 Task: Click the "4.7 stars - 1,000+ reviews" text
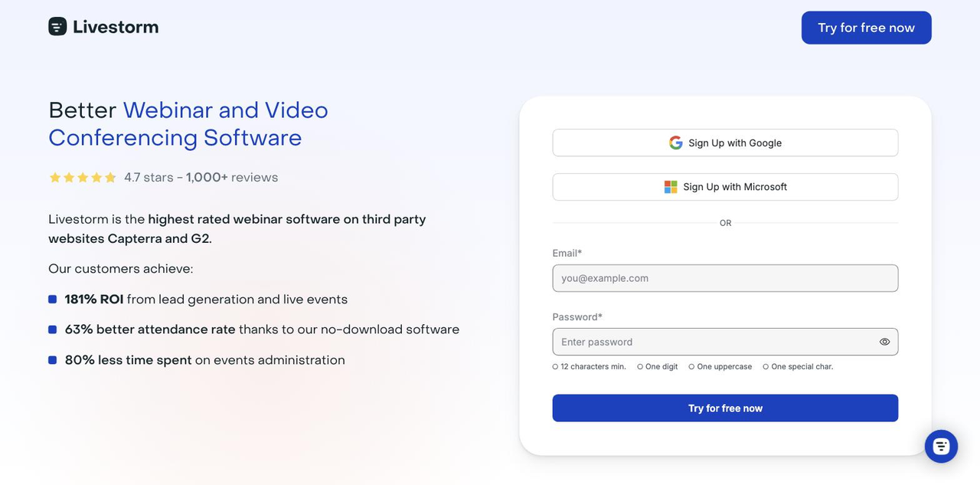point(201,178)
